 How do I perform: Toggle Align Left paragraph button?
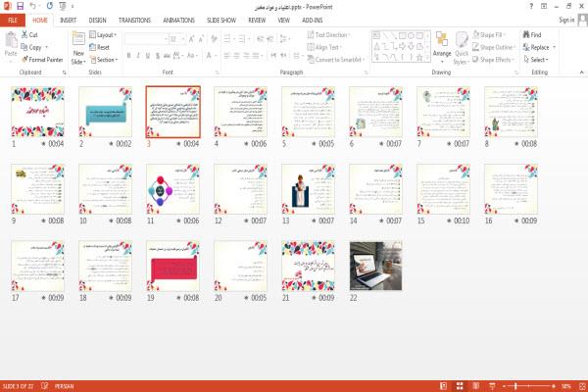(x=227, y=56)
